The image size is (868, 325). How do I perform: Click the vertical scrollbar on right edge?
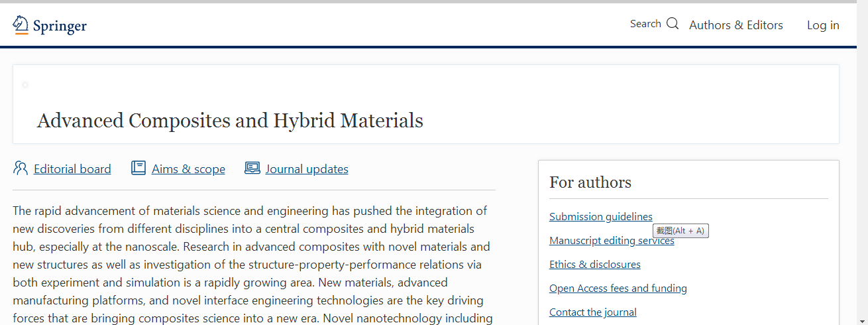pos(862,164)
